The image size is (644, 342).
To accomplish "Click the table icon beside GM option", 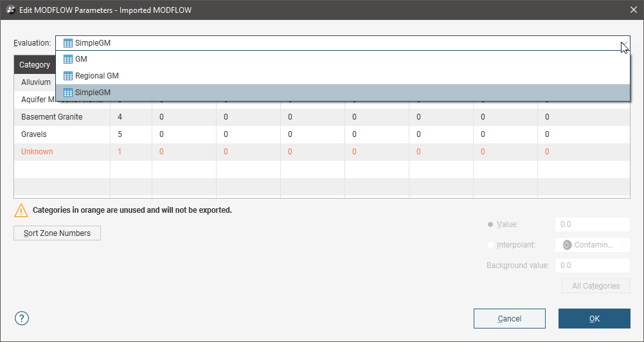I will (x=68, y=59).
